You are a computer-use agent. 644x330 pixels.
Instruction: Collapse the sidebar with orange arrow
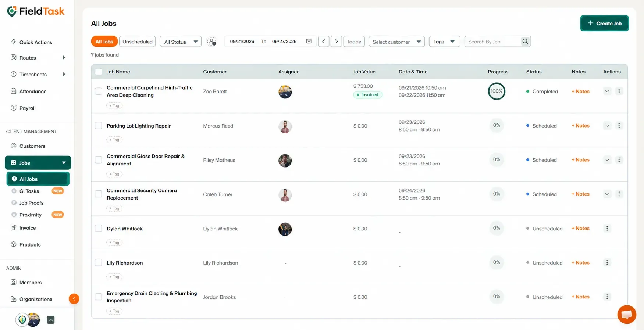pyautogui.click(x=74, y=299)
